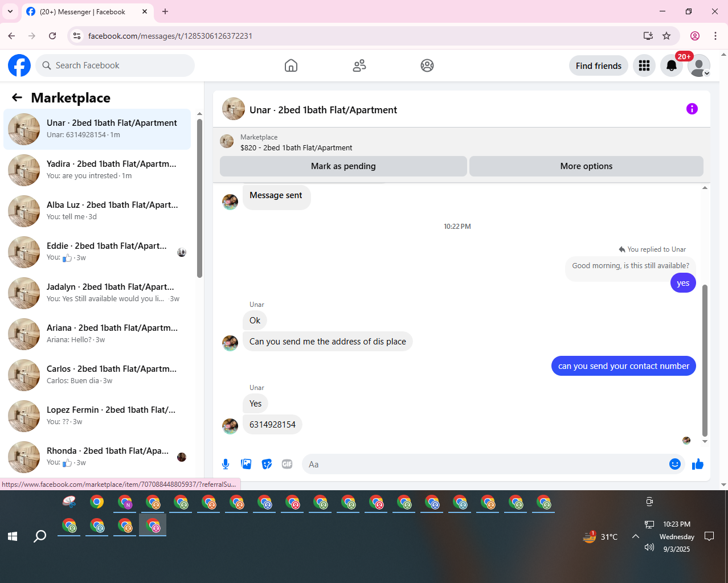Reload the page with browser refresh
Screen dimensions: 728x583
pyautogui.click(x=52, y=36)
